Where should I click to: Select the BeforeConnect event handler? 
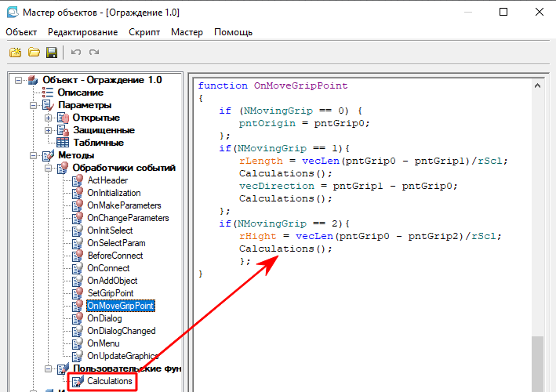[x=115, y=256]
